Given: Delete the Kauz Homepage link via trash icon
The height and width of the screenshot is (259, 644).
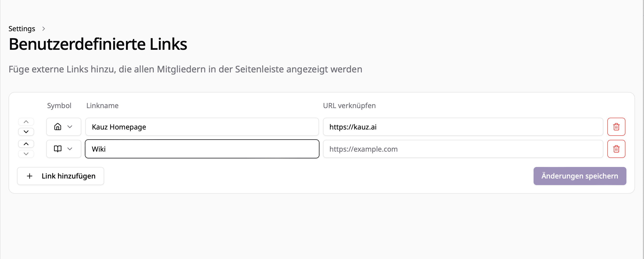Looking at the screenshot, I should click(x=616, y=126).
